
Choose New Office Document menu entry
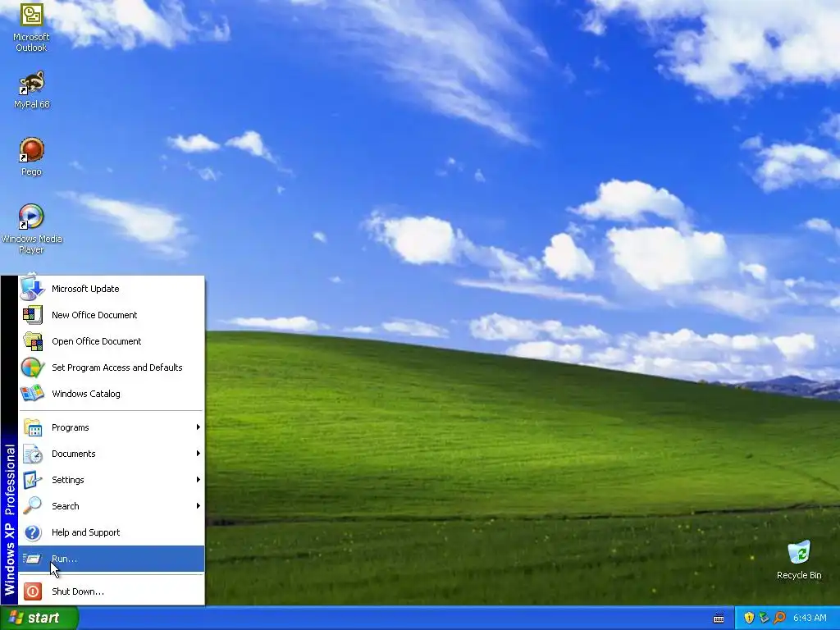coord(112,315)
